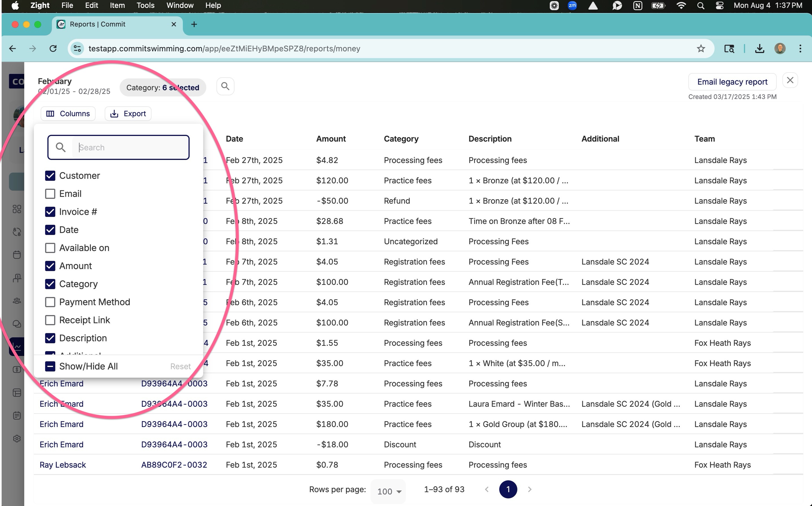
Task: Uncheck the Customer column checkbox
Action: coord(50,176)
